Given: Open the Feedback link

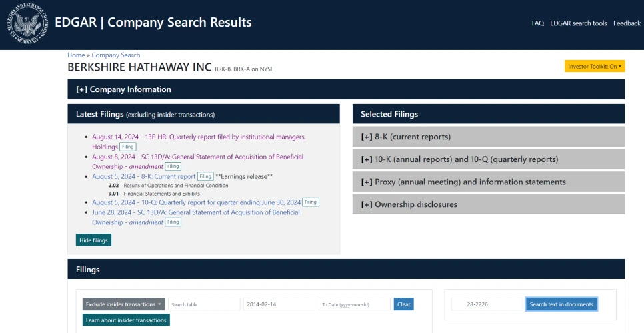Looking at the screenshot, I should point(627,23).
